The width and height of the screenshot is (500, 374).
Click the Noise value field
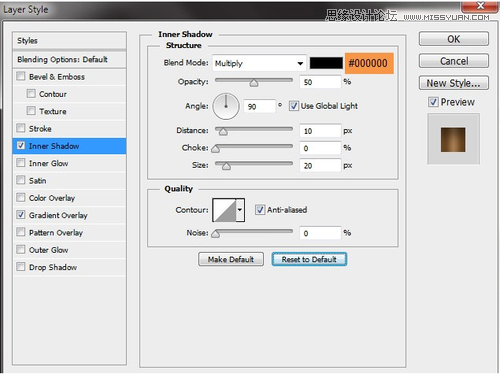pyautogui.click(x=320, y=233)
